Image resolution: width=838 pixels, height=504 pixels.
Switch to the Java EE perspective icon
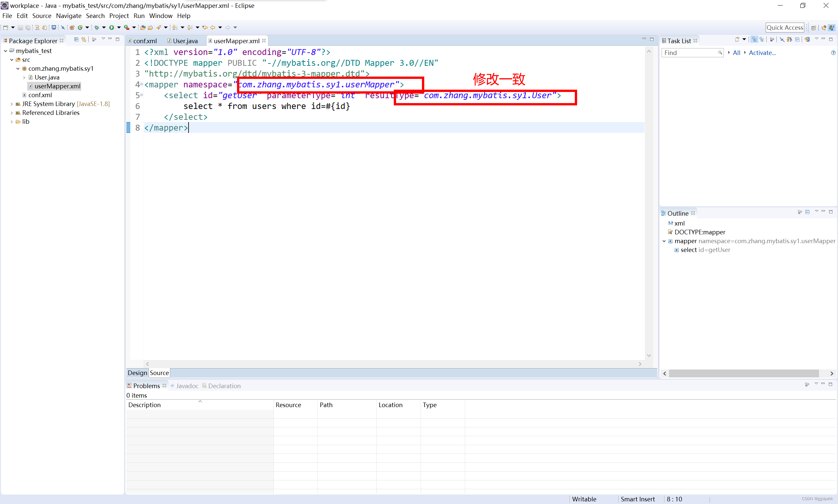coord(824,28)
